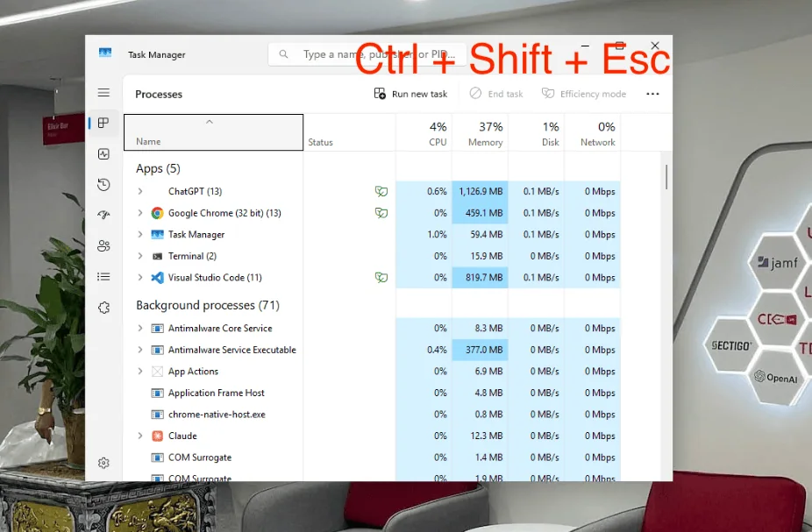
Task: Sort by the Name column header
Action: pyautogui.click(x=213, y=132)
